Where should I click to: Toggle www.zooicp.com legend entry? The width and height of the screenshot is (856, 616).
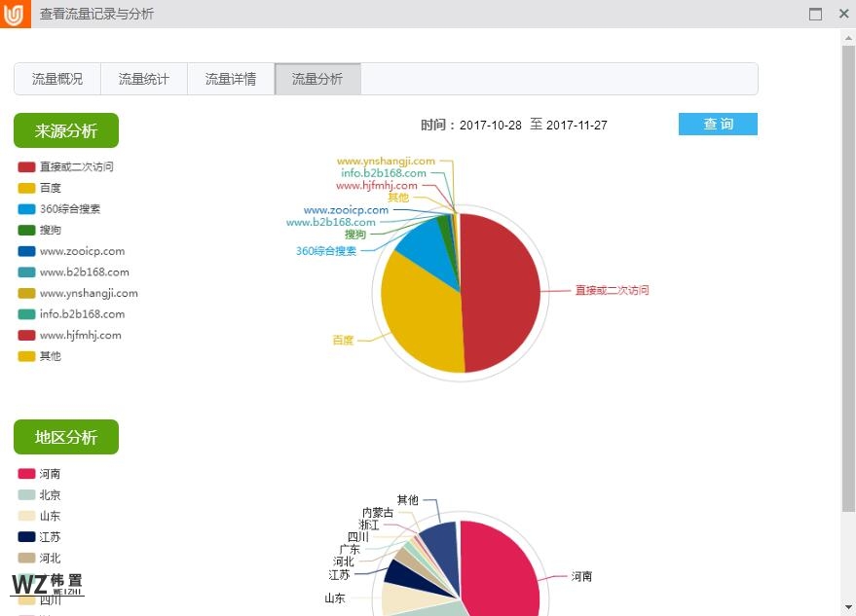[82, 251]
